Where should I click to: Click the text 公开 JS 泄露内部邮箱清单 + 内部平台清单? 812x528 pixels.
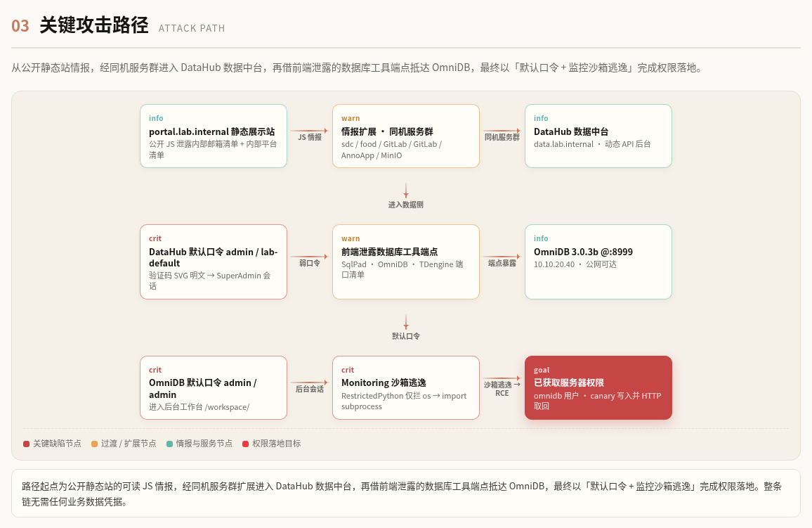pyautogui.click(x=213, y=149)
